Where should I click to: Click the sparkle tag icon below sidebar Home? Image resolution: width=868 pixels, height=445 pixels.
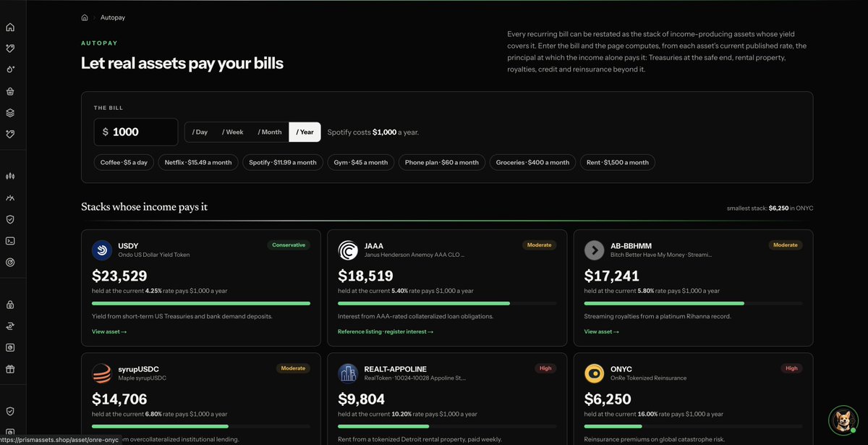click(10, 48)
